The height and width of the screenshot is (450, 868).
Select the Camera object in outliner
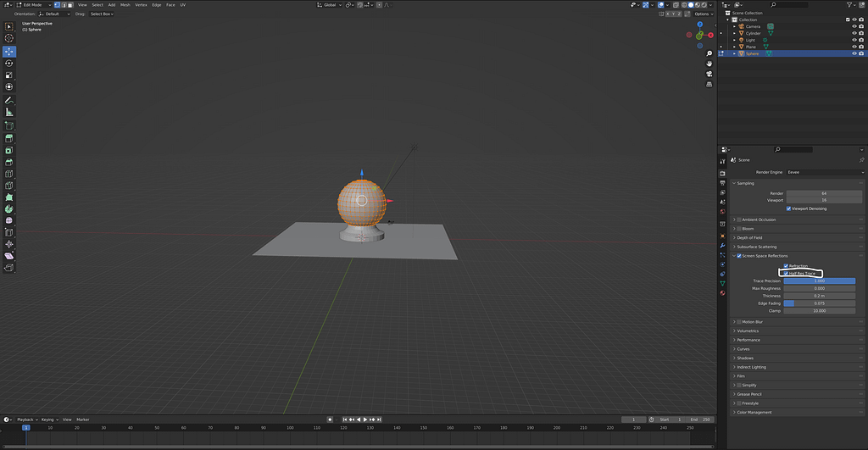[753, 26]
